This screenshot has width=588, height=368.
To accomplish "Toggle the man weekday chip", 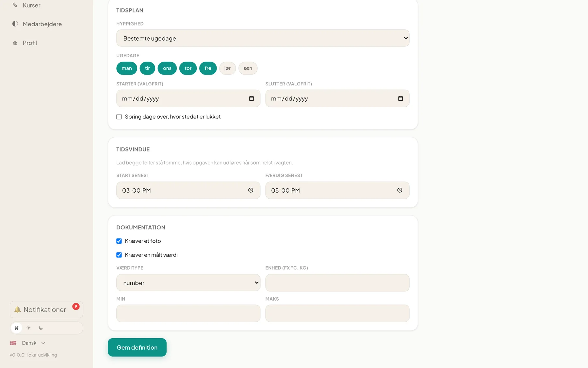I will [127, 68].
